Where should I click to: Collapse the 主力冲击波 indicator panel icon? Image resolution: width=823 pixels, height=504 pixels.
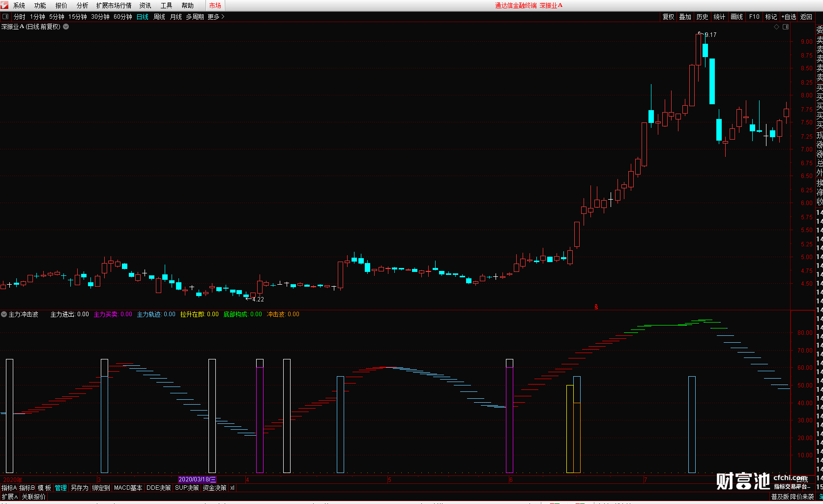(4, 314)
